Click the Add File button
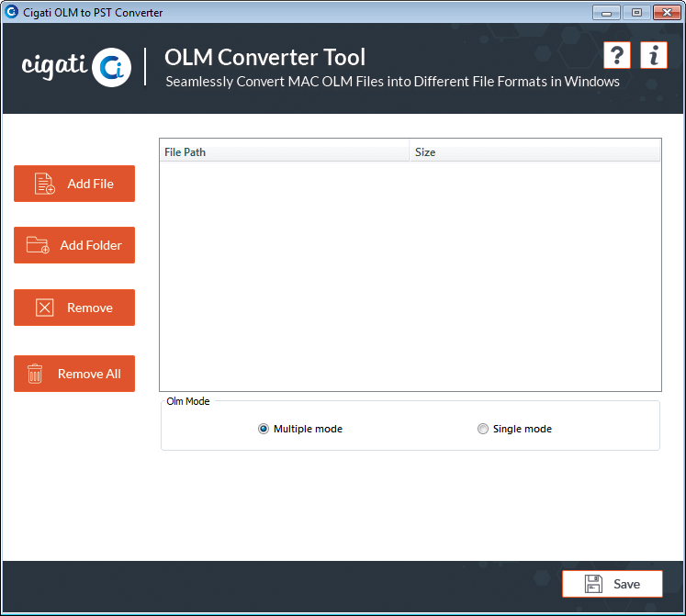 [74, 184]
